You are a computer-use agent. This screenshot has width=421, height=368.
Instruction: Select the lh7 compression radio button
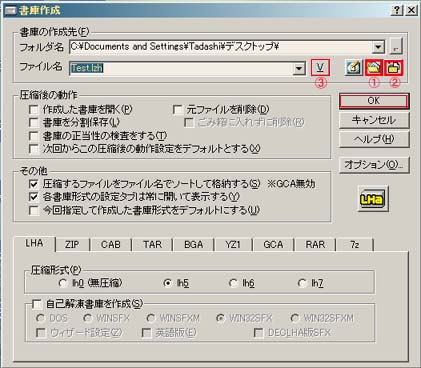(x=302, y=283)
